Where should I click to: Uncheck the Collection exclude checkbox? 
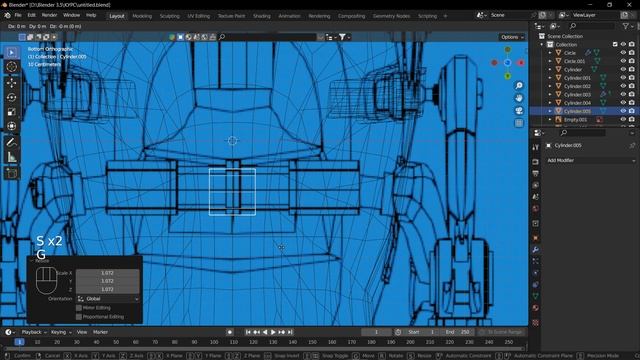click(x=615, y=44)
